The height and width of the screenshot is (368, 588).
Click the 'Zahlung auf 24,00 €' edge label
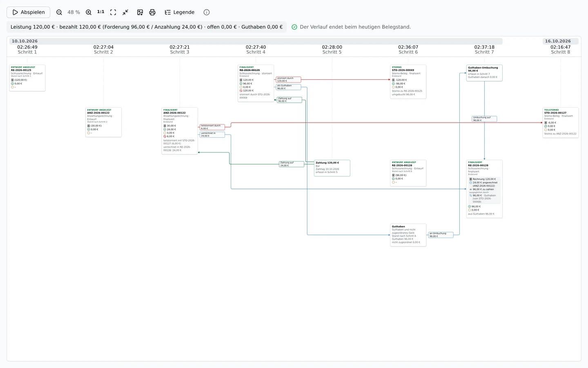292,164
